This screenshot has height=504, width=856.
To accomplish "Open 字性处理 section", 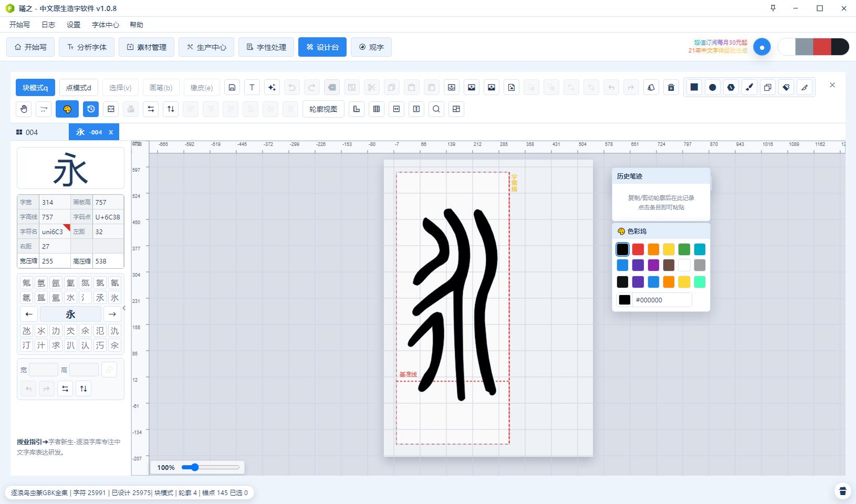I will coord(266,47).
